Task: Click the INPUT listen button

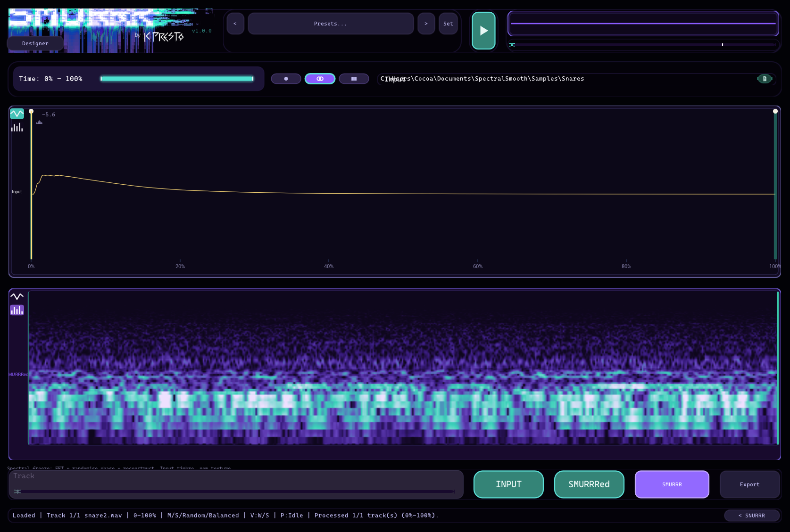Action: [508, 484]
